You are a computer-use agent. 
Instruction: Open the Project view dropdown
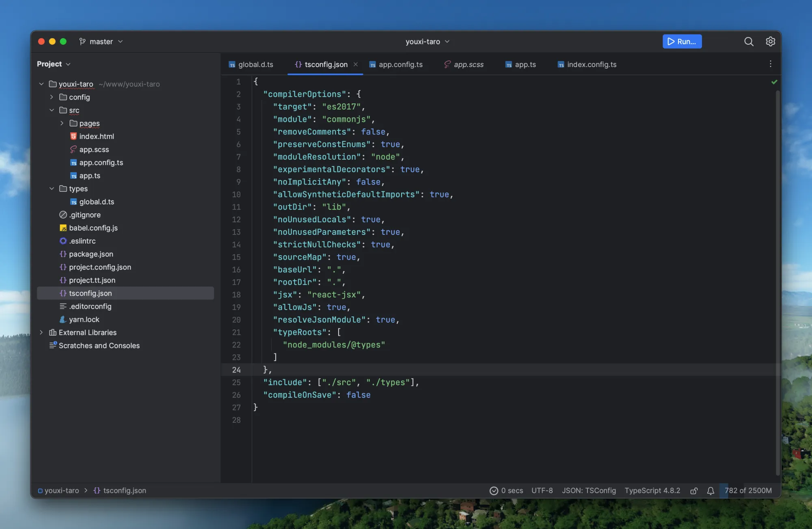[x=54, y=64]
